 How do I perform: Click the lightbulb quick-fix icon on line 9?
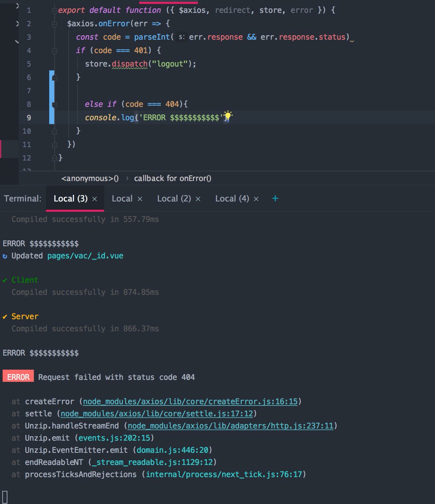pyautogui.click(x=228, y=116)
